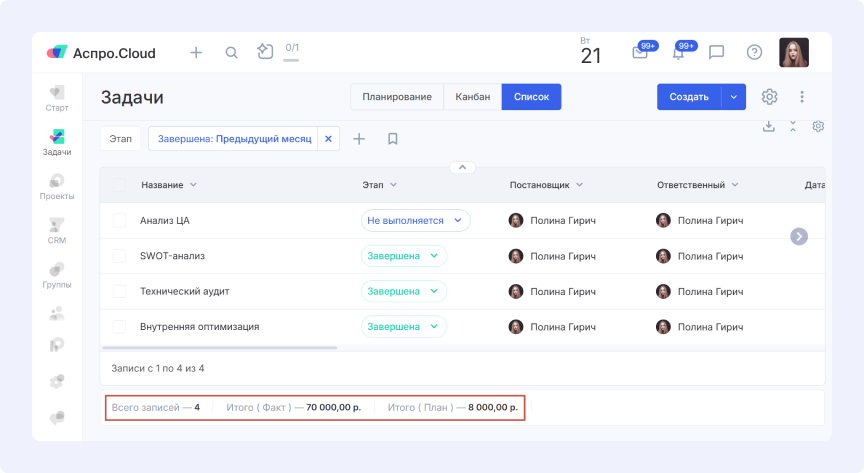Viewport: 864px width, 473px height.
Task: Remove the Завершена: Предыдущий месяц filter
Action: coord(328,139)
